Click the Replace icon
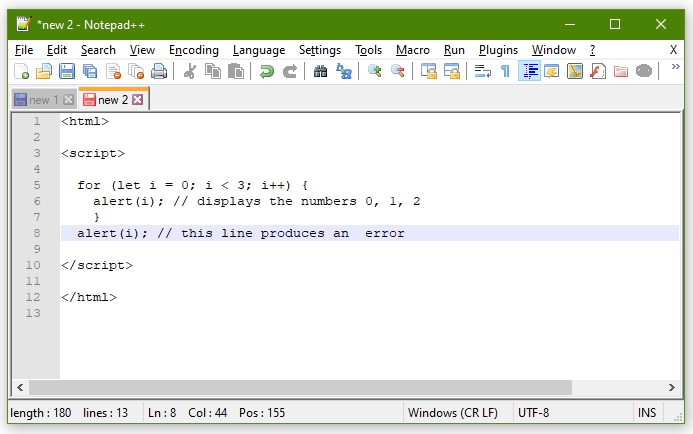The height and width of the screenshot is (434, 693). point(344,72)
